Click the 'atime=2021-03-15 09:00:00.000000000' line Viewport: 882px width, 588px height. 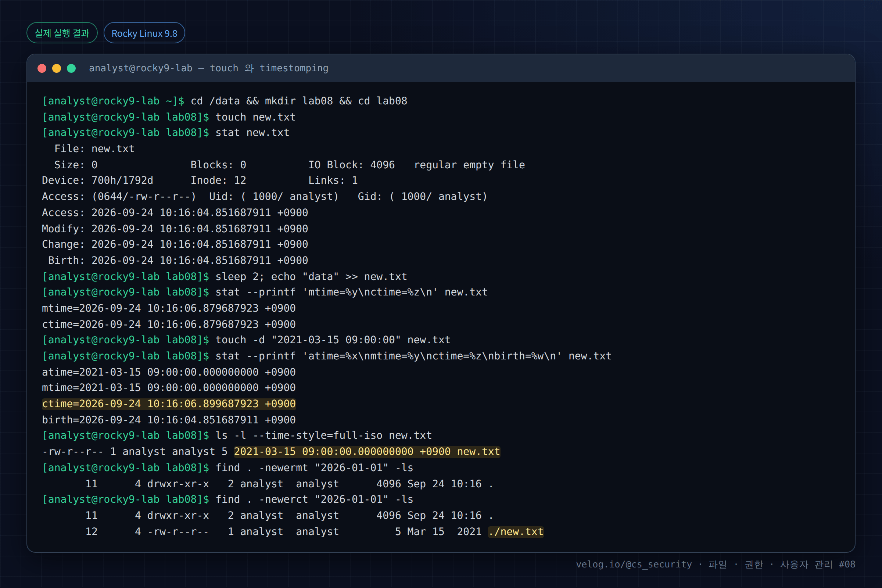coord(169,372)
